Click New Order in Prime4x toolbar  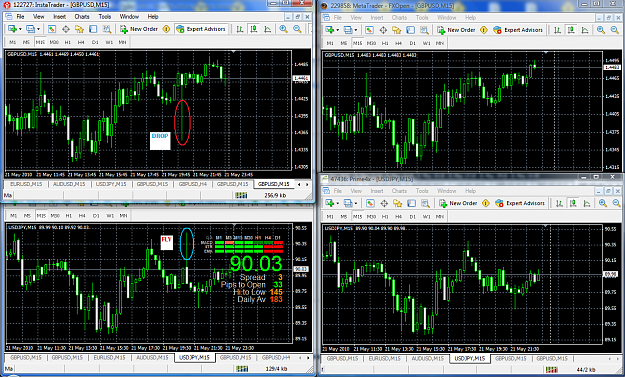click(458, 203)
